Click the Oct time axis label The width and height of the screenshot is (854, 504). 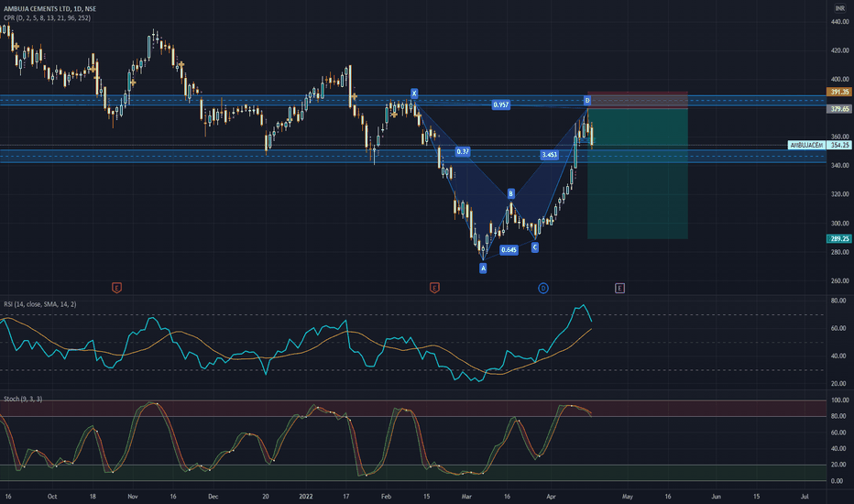pyautogui.click(x=52, y=497)
